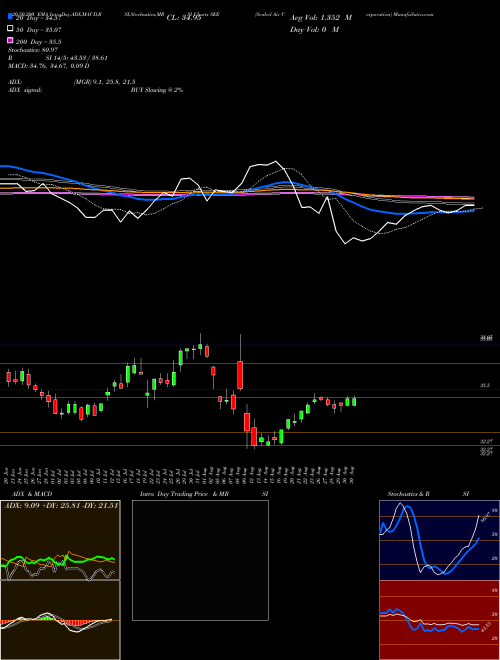
Task: Click the 'Intra Day Trading Price & MR' title
Action: [x=184, y=494]
